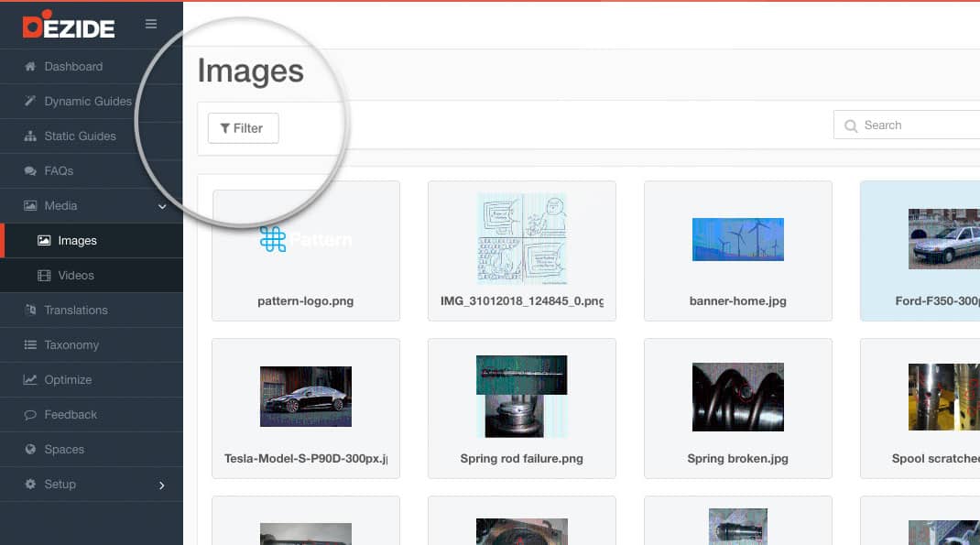Go to Taxonomy page
The width and height of the screenshot is (980, 545).
92,345
